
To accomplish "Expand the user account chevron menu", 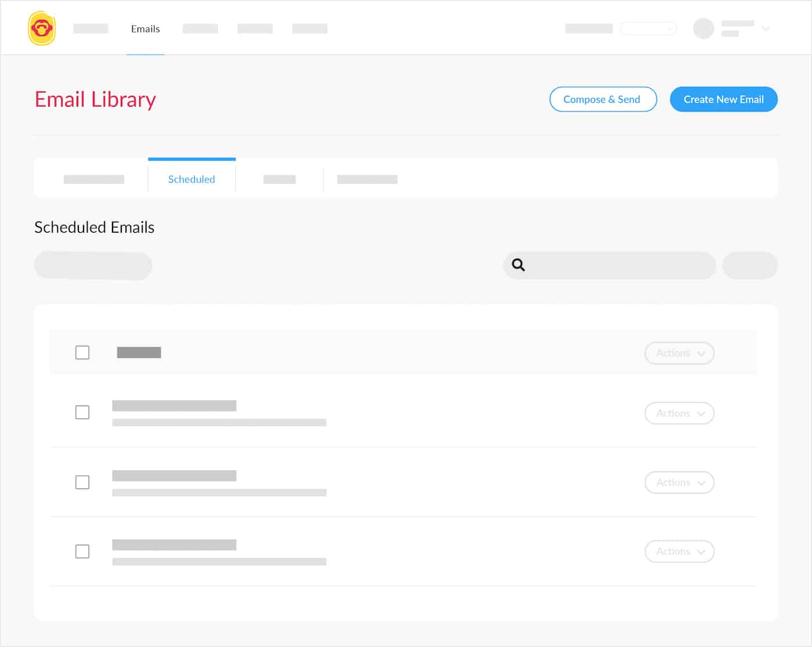I will click(x=766, y=28).
